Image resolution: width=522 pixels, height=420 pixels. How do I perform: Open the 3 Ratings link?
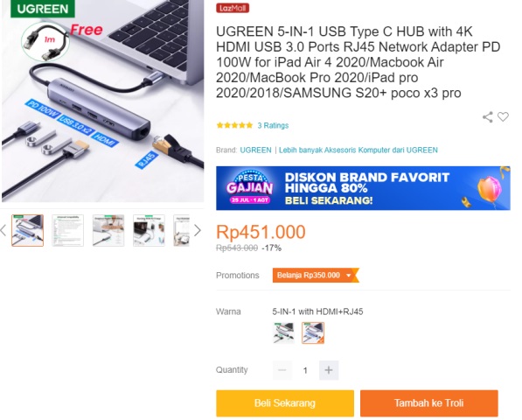pyautogui.click(x=273, y=126)
